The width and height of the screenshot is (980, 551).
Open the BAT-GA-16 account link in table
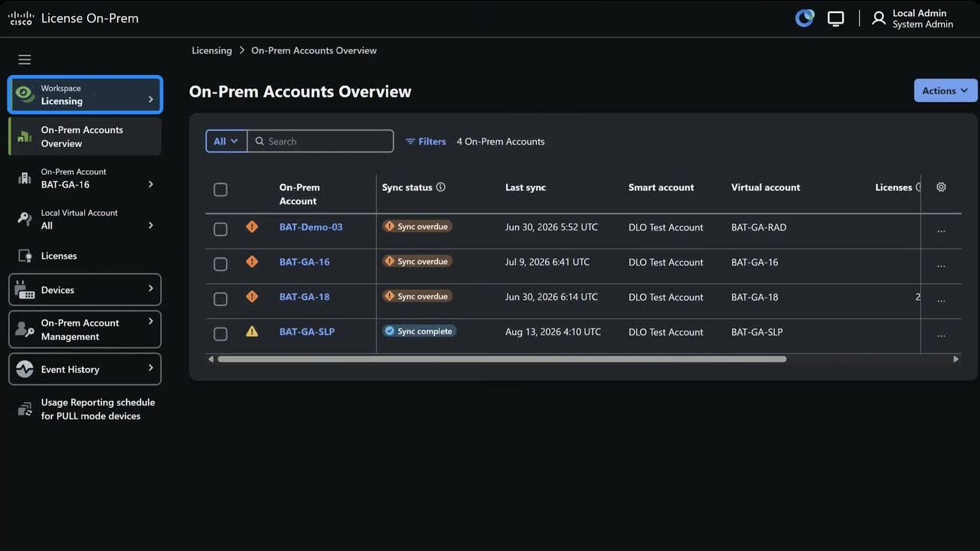click(x=305, y=262)
